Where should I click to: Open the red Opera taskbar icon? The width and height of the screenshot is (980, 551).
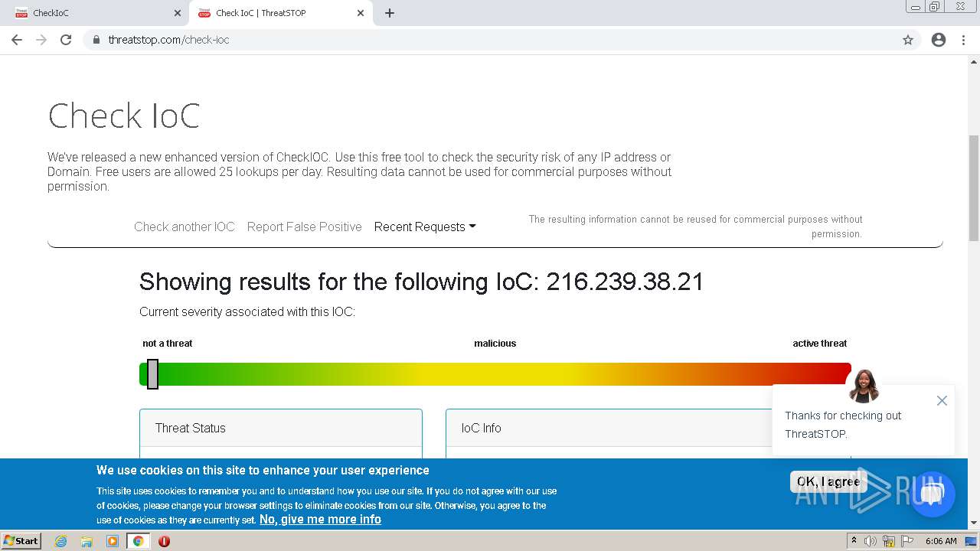(x=164, y=541)
